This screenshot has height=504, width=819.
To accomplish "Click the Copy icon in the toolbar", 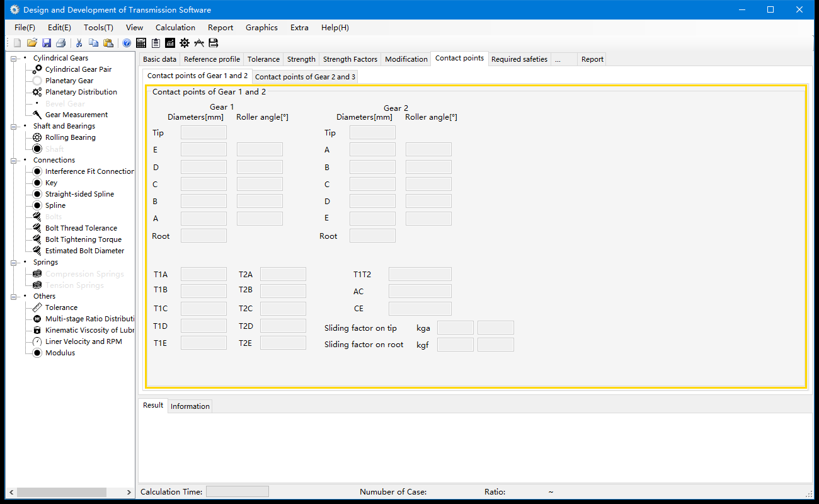I will pos(94,43).
